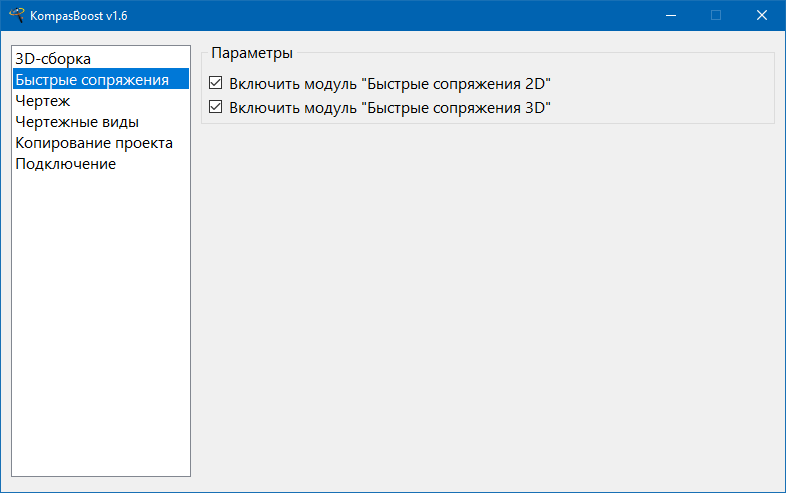786x493 pixels.
Task: Select the highlighted "Быстрые сопряжения" list item
Action: (x=91, y=80)
